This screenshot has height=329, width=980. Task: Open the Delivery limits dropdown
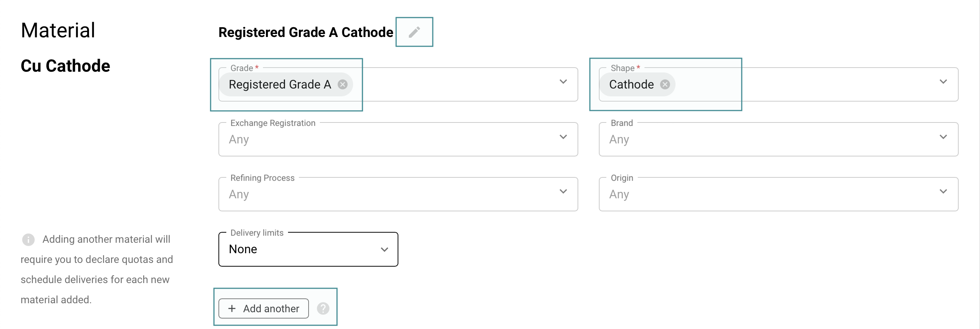384,249
